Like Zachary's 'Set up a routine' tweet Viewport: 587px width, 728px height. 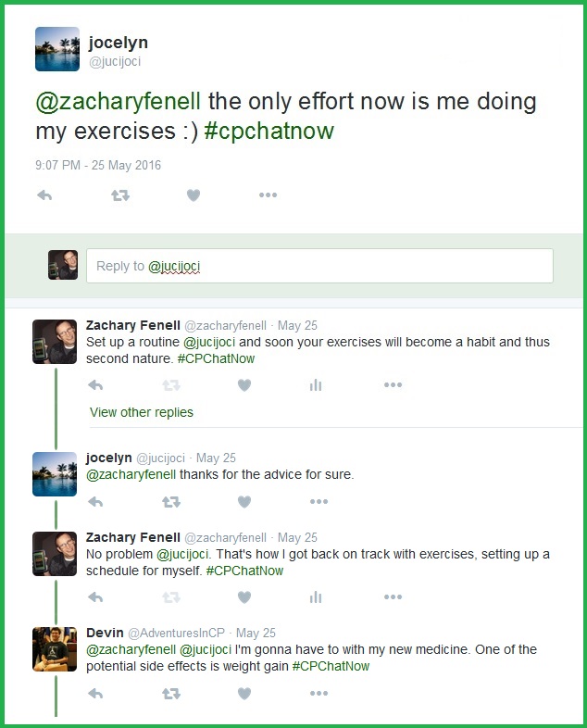(x=244, y=385)
